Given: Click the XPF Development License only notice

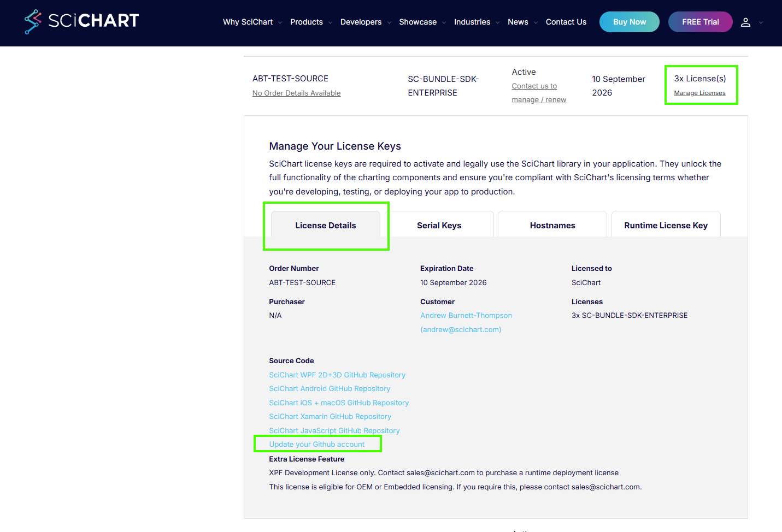Looking at the screenshot, I should tap(444, 472).
